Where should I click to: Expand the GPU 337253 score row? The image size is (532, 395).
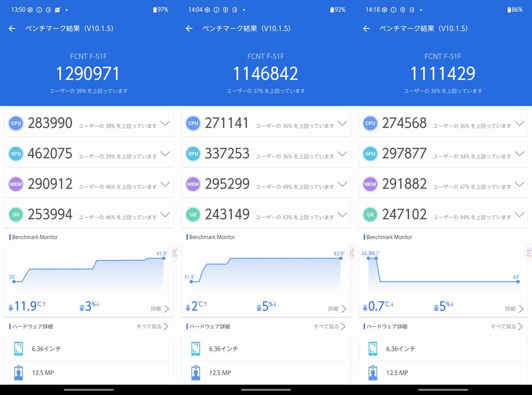point(342,154)
